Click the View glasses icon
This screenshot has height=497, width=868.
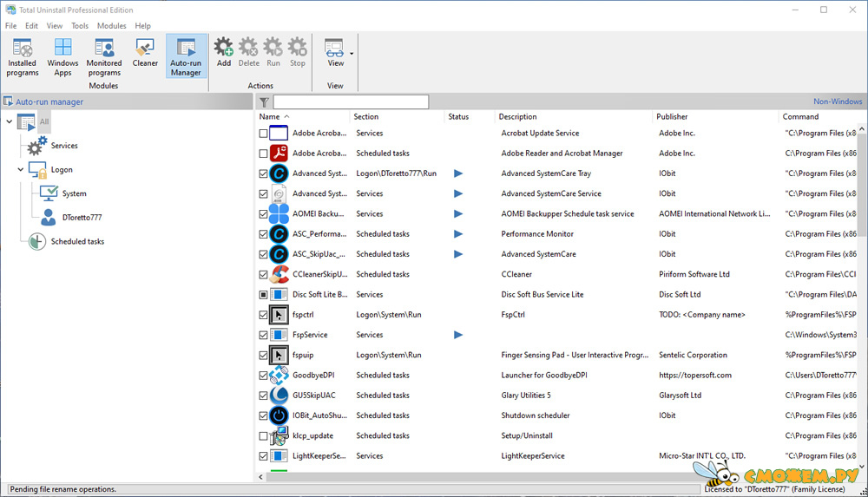[x=334, y=48]
